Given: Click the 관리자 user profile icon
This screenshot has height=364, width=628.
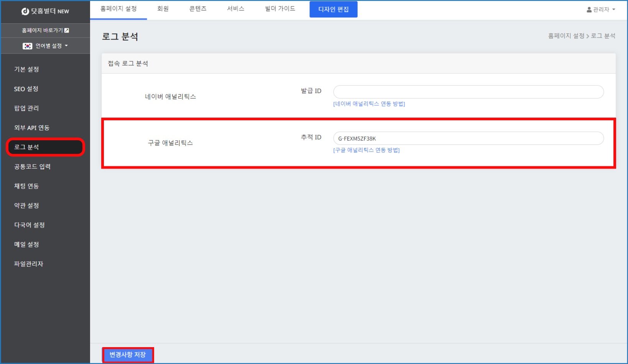Looking at the screenshot, I should pos(589,10).
